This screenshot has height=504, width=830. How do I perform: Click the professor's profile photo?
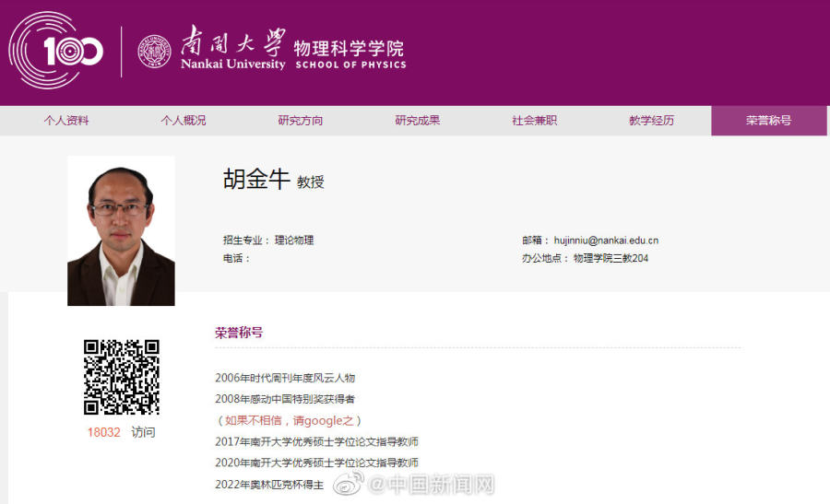[x=121, y=230]
